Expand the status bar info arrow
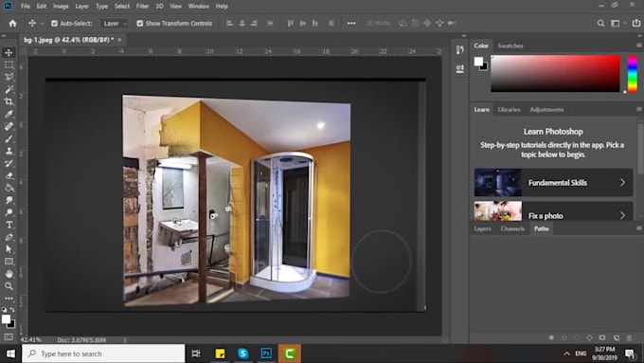This screenshot has width=644, height=363. pos(124,340)
